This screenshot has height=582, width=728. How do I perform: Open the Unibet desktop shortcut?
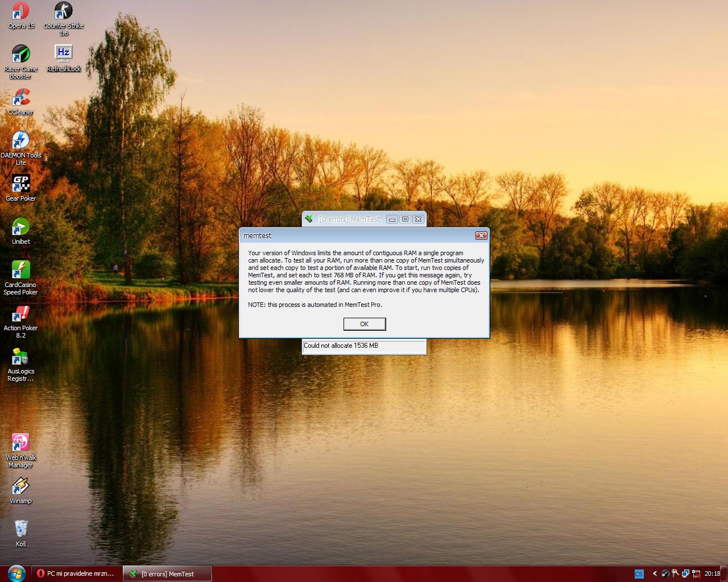[x=21, y=227]
